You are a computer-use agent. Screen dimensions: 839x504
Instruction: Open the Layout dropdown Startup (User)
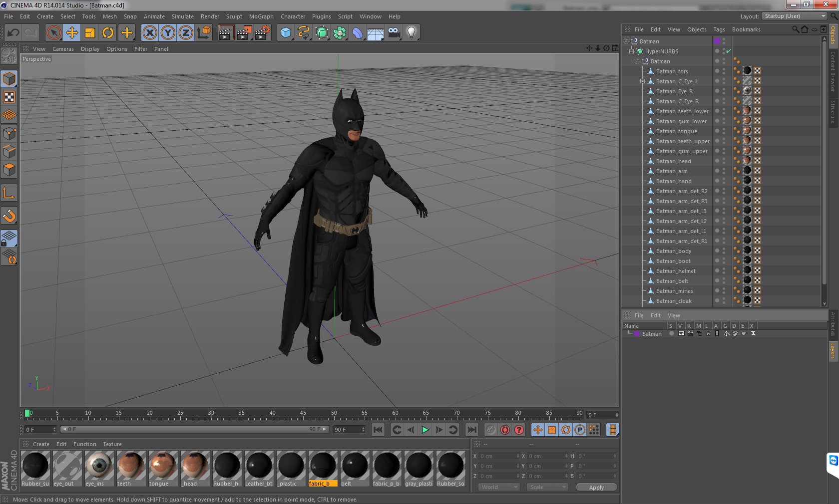(795, 16)
